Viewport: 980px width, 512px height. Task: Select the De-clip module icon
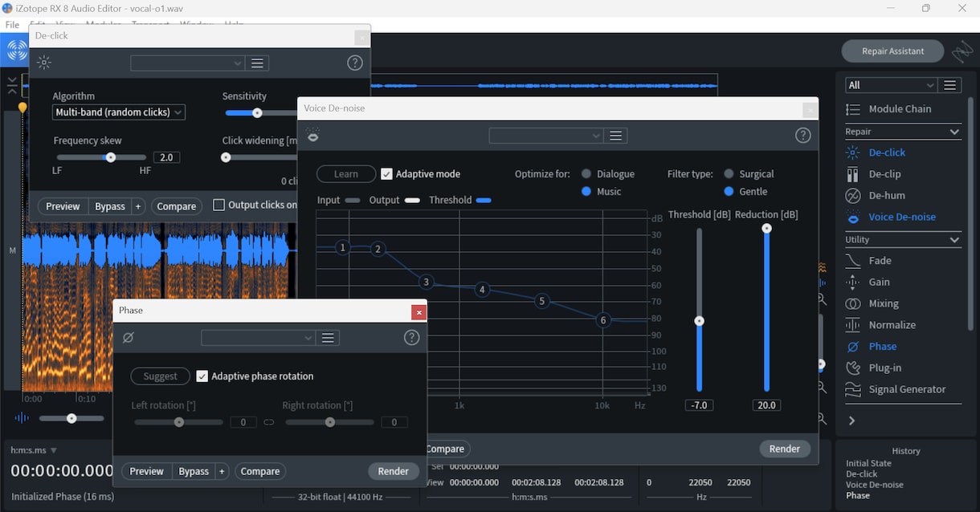(853, 174)
